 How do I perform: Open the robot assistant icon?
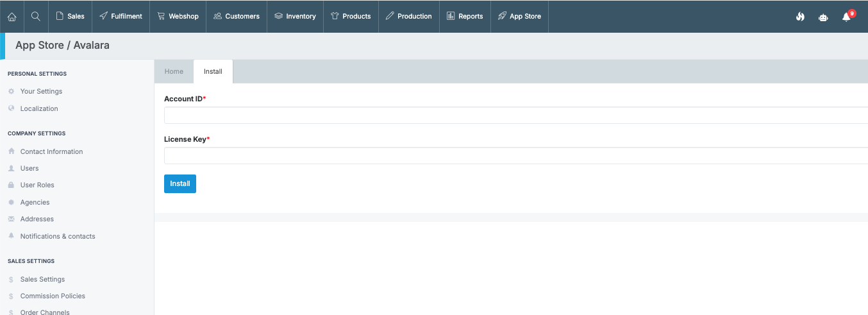click(823, 17)
